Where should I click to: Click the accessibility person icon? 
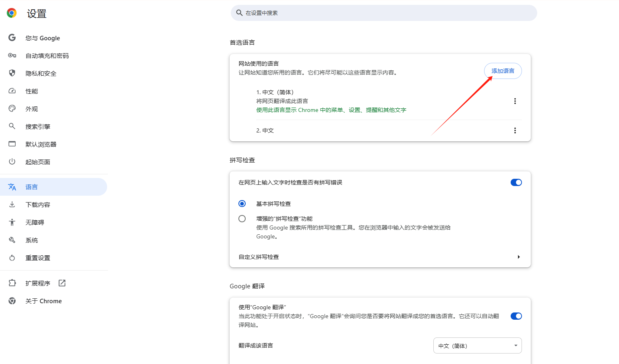click(12, 222)
